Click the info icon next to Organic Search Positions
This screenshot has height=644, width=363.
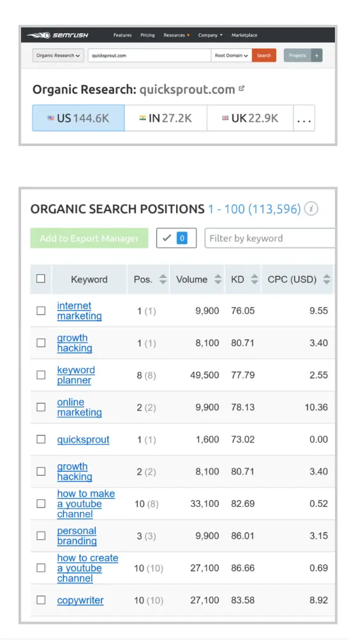[311, 209]
